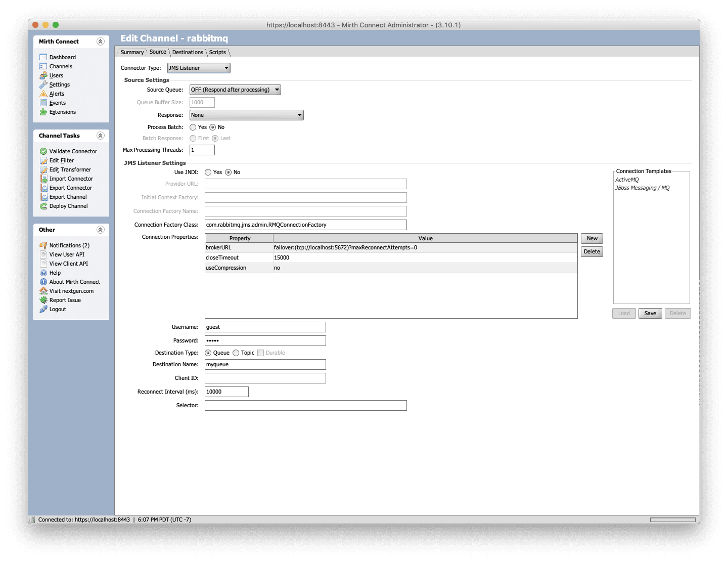Select the useCompression property cell
The image size is (728, 561).
(x=239, y=268)
